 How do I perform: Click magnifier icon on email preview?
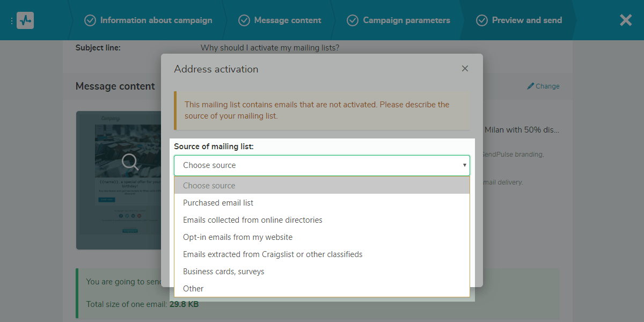coord(130,161)
